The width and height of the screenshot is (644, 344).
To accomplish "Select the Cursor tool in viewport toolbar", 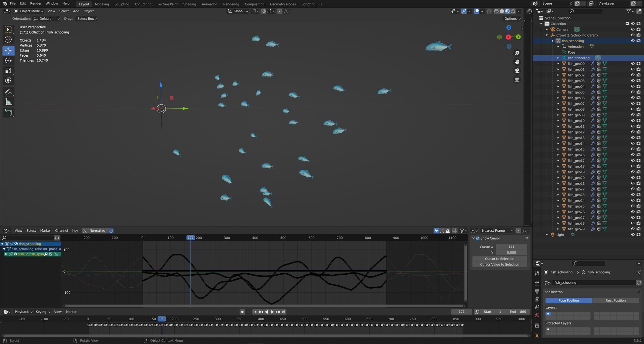I will (x=8, y=40).
